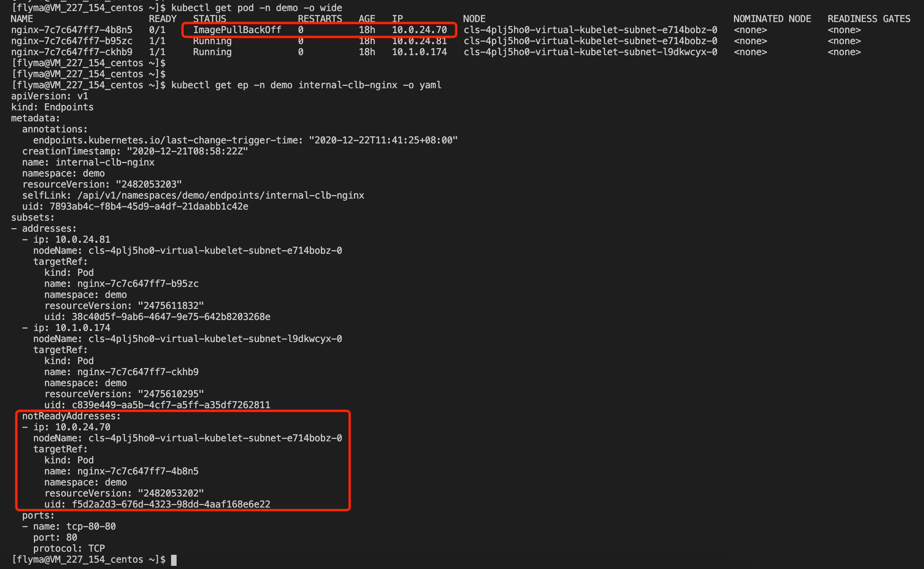Click 'kind: Endpoints' line

pos(52,107)
